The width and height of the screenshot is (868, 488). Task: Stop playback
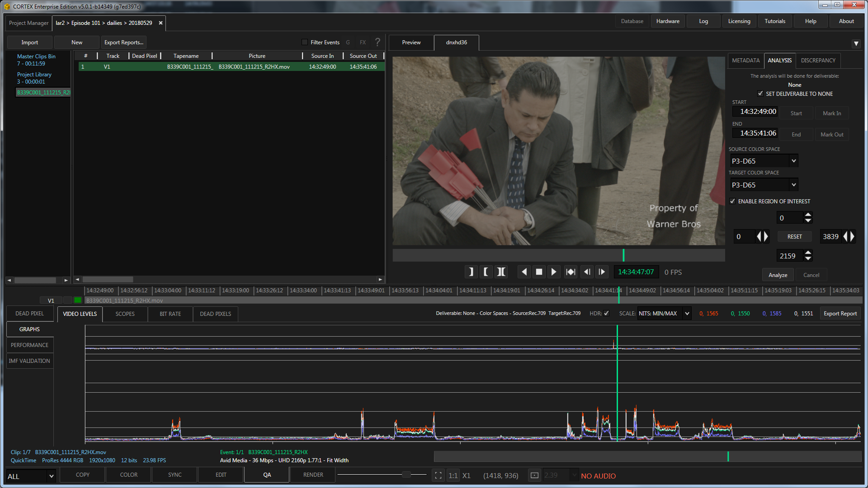539,272
